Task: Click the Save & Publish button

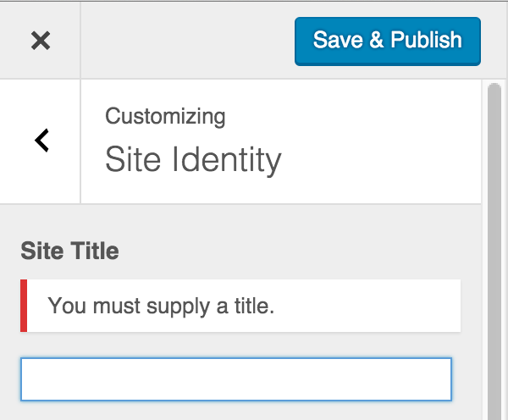Action: (x=388, y=41)
